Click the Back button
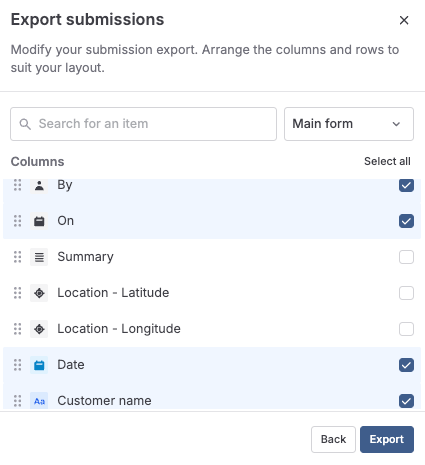 coord(333,439)
